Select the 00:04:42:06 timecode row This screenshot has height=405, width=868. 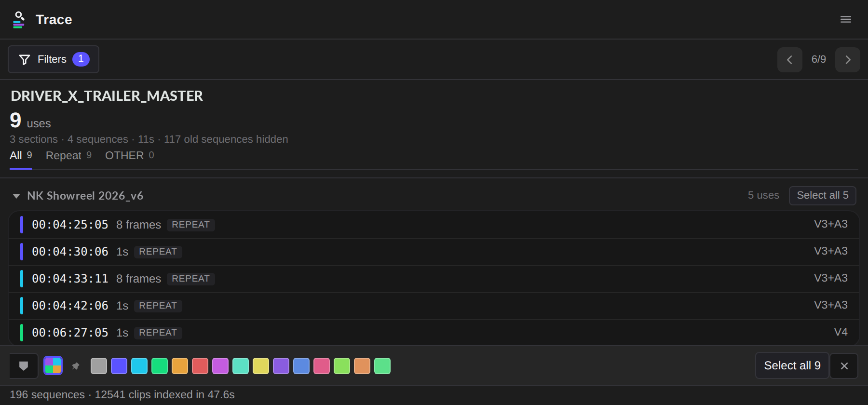(x=434, y=306)
